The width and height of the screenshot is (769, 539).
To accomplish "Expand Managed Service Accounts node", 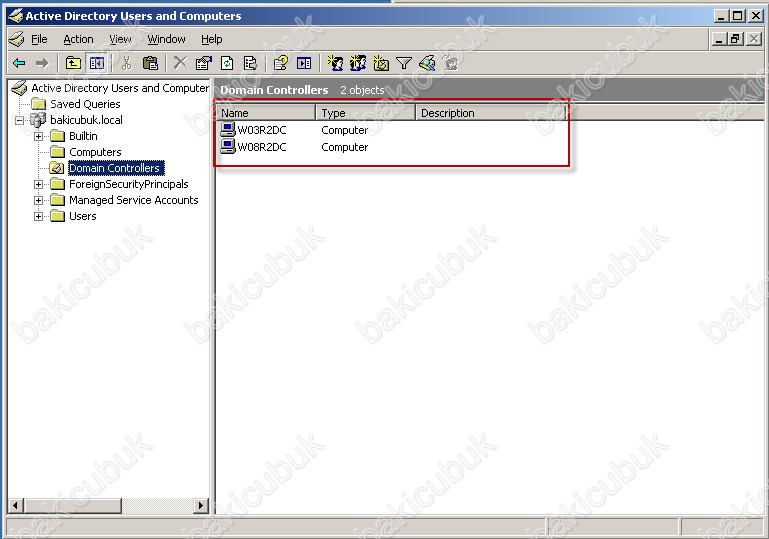I will (38, 201).
